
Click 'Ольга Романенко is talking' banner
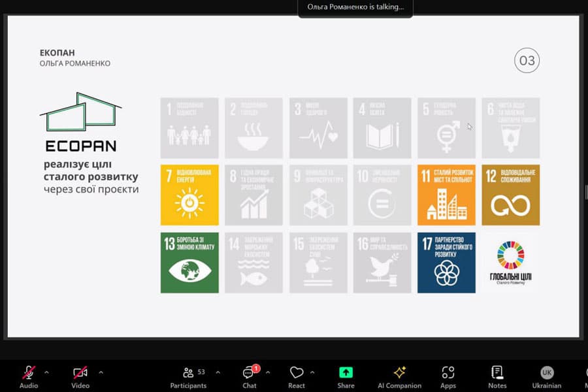(355, 7)
